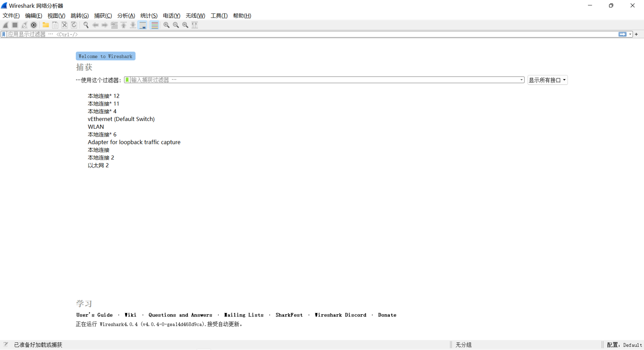
Task: Select the WLAN interface
Action: click(96, 127)
